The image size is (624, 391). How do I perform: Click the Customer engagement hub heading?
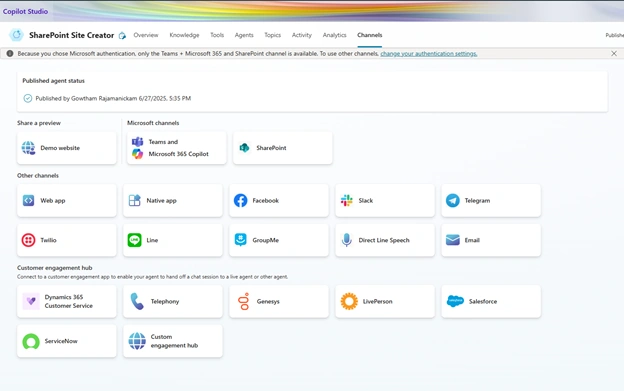(x=55, y=268)
